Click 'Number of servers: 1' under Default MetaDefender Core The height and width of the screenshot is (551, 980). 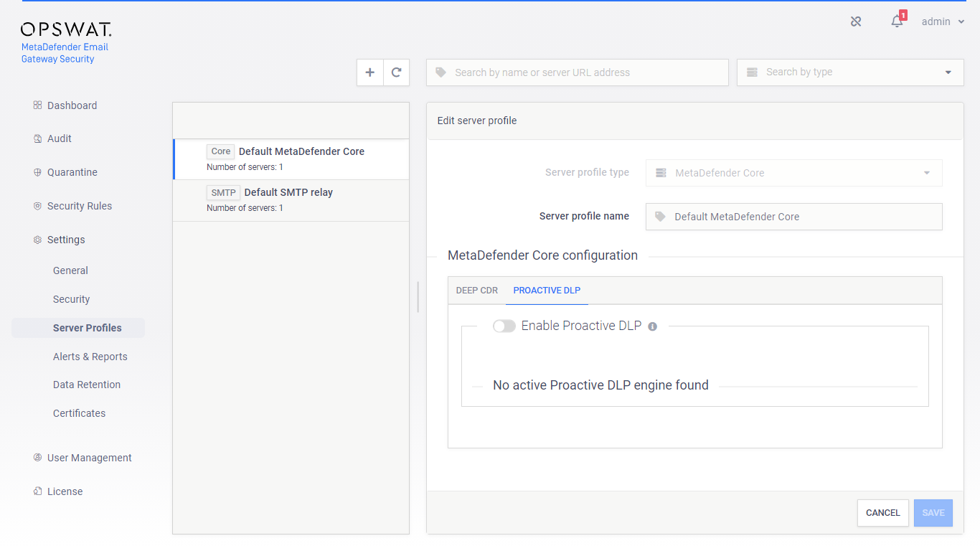pos(245,167)
